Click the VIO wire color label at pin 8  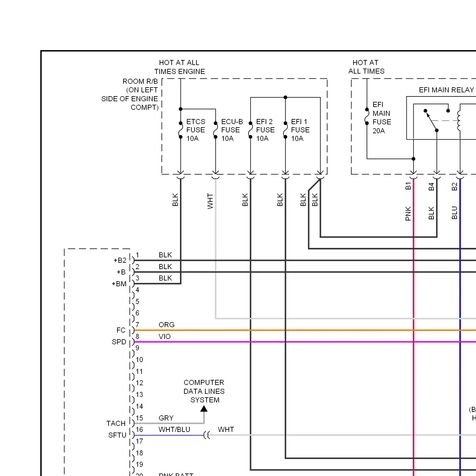point(165,336)
